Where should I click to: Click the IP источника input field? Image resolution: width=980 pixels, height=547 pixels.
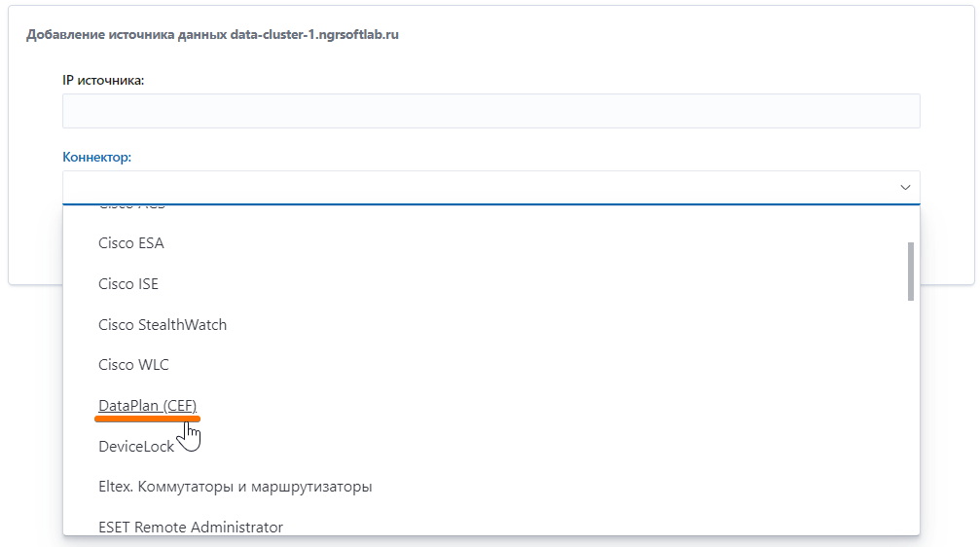click(490, 111)
